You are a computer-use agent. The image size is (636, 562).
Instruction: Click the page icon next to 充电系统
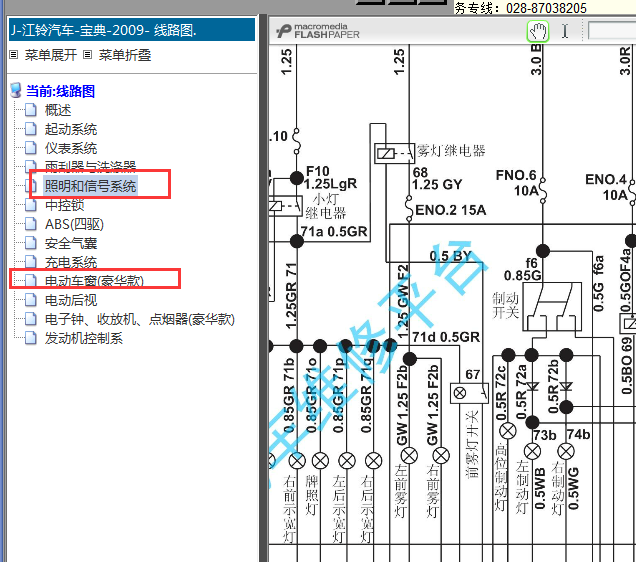(31, 262)
